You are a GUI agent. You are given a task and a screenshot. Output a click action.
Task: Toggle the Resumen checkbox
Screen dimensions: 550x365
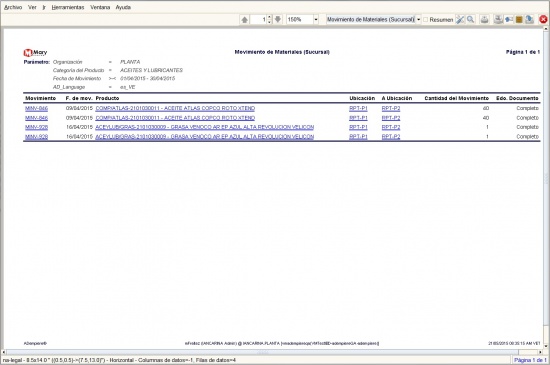[425, 20]
